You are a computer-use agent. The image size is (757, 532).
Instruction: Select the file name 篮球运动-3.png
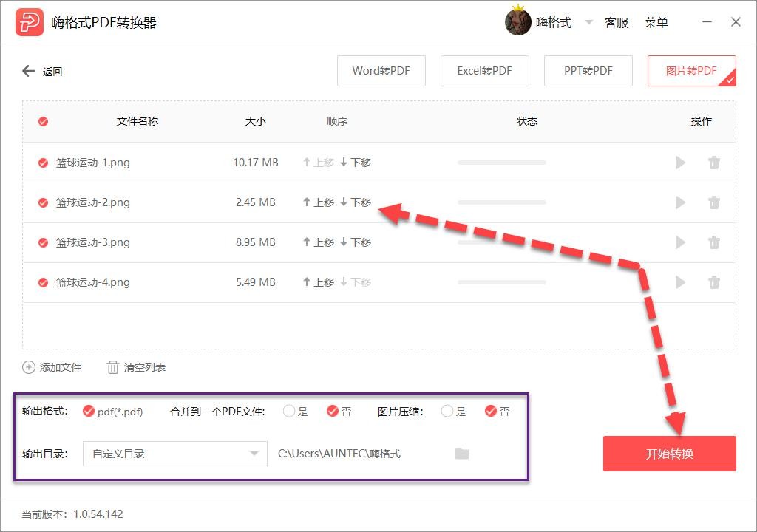(x=92, y=242)
